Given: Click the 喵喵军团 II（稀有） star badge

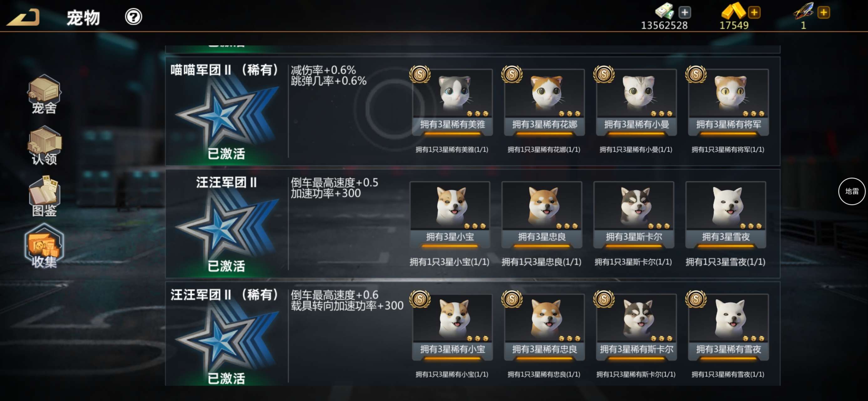Looking at the screenshot, I should point(226,114).
